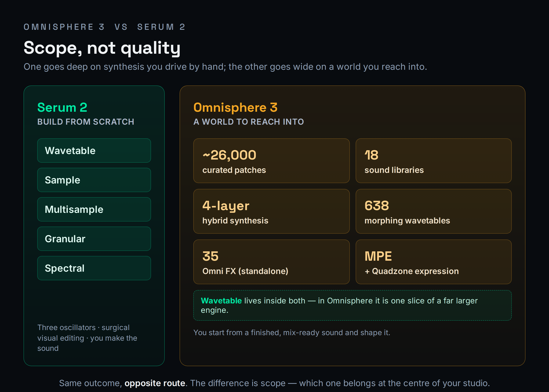Pick the Granular chip
The width and height of the screenshot is (549, 392).
coord(94,239)
